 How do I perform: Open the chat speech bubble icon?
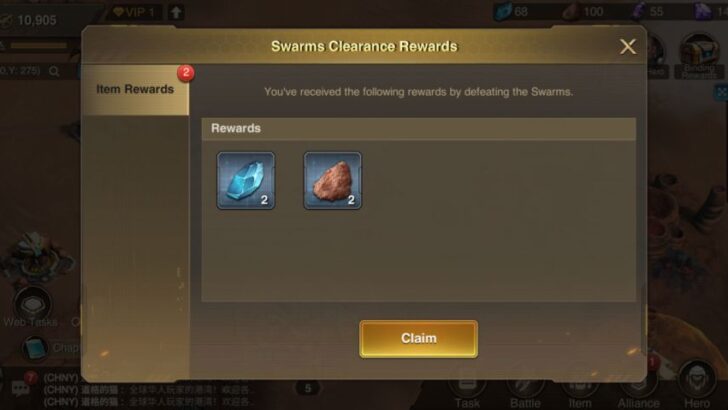pos(21,388)
